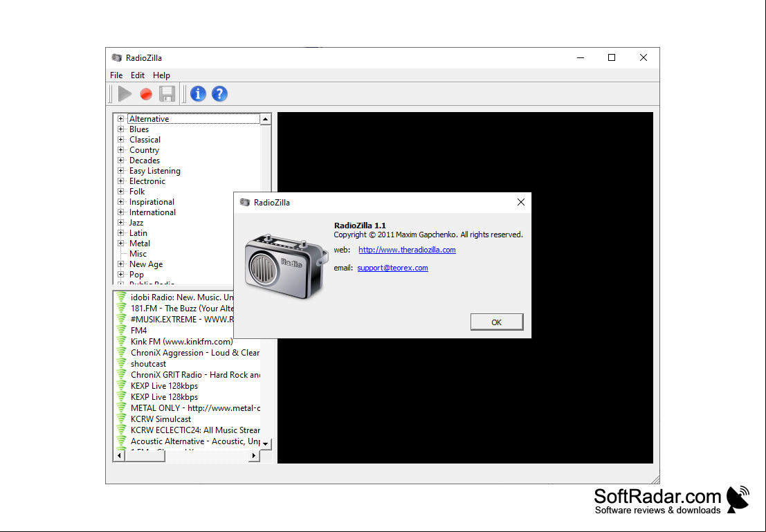Open the Help menu
Viewport: 766px width, 532px height.
(161, 75)
